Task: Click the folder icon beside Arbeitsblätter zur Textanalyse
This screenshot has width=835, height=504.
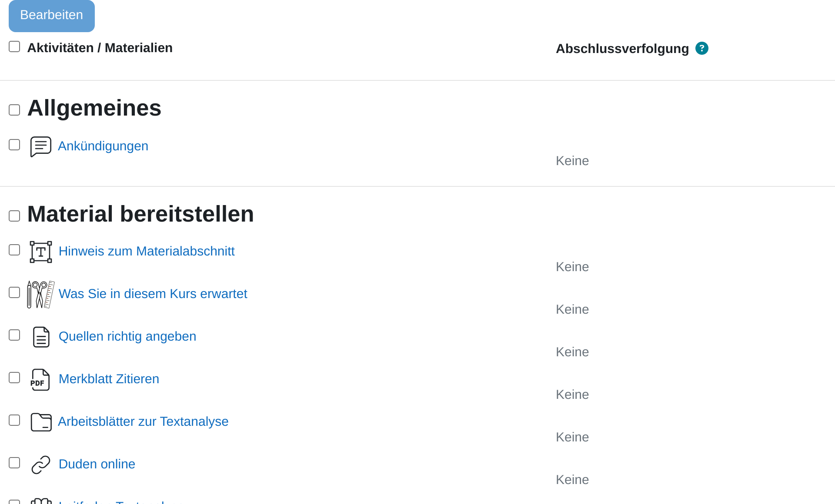Action: (x=41, y=422)
